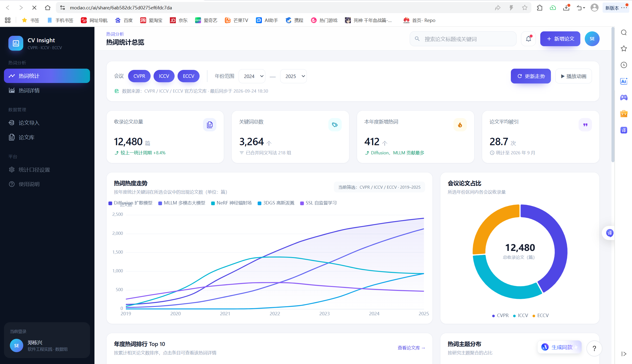Bookmark page with the address bar star icon
This screenshot has height=364, width=632.
click(525, 8)
